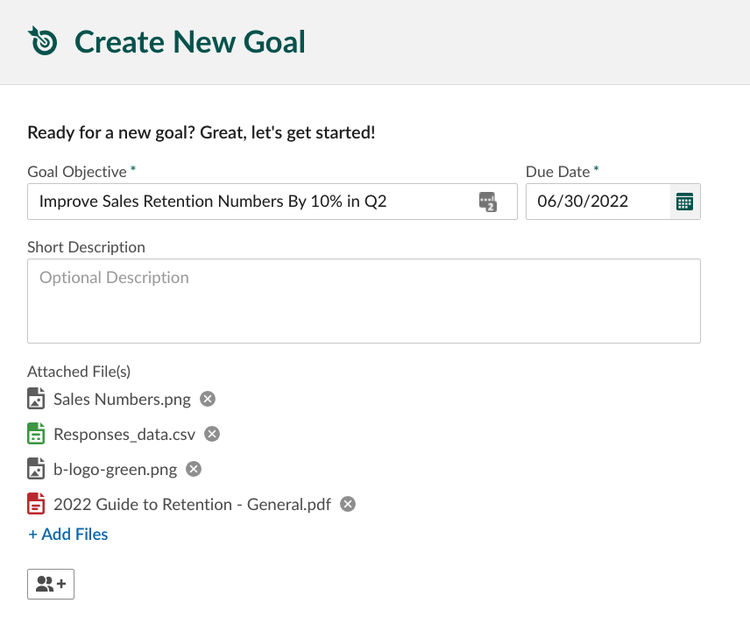Click the Short Description text area
750x617 pixels.
[x=364, y=301]
